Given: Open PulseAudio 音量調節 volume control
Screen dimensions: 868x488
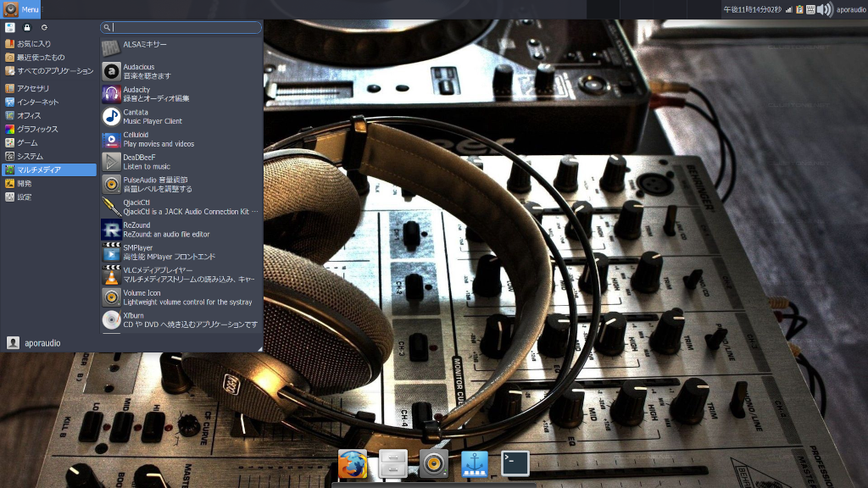Looking at the screenshot, I should (x=181, y=185).
